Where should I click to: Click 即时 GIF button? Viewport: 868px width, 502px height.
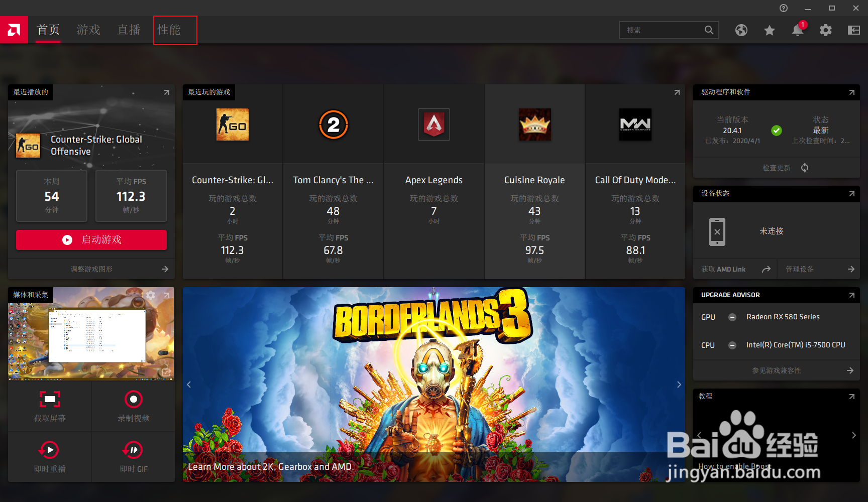tap(134, 457)
